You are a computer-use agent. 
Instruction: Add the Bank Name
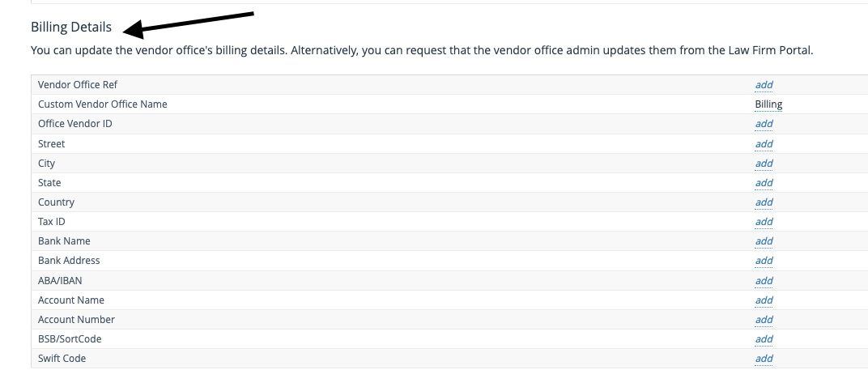click(x=764, y=241)
